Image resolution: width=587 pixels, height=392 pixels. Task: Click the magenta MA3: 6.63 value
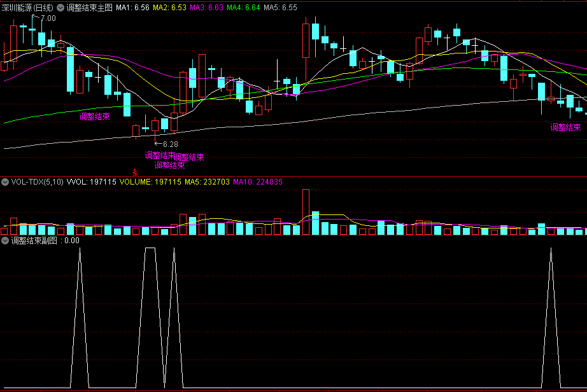pos(206,8)
